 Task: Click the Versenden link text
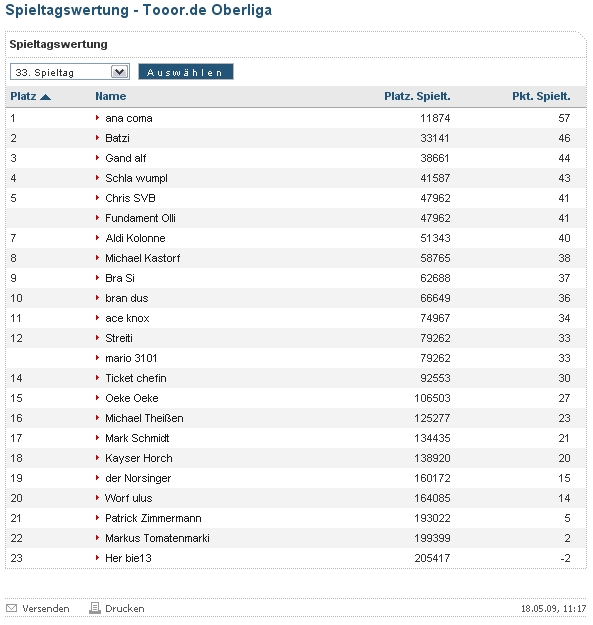[46, 609]
